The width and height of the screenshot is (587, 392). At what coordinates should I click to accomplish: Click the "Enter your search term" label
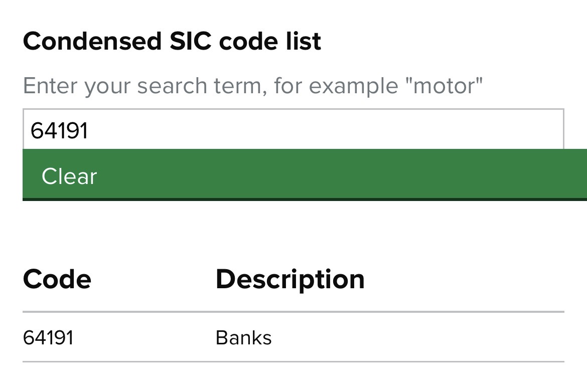point(145,86)
